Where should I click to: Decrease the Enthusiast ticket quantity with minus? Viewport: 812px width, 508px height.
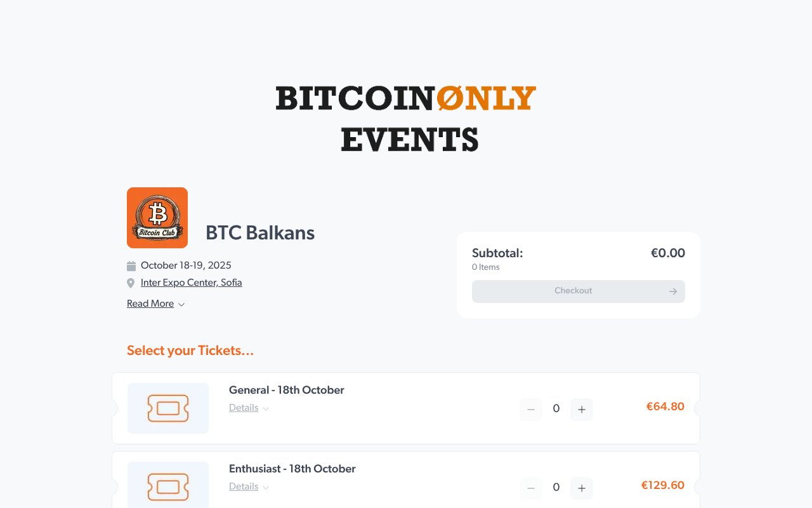(x=530, y=488)
